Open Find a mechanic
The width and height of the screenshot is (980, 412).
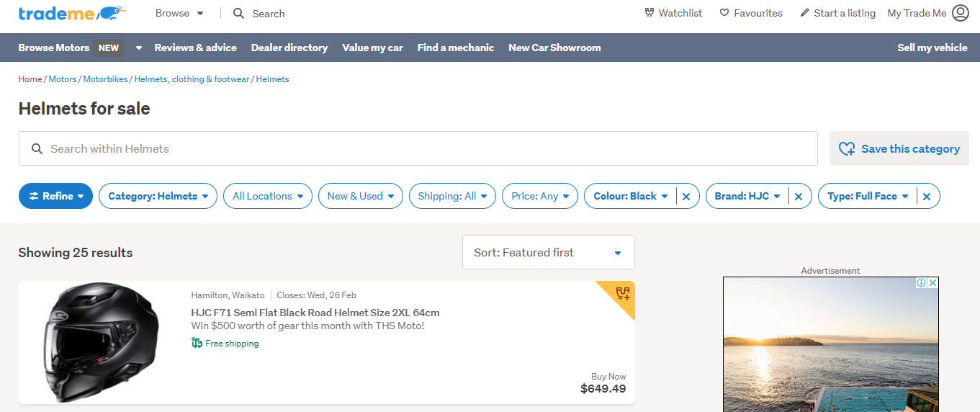456,48
